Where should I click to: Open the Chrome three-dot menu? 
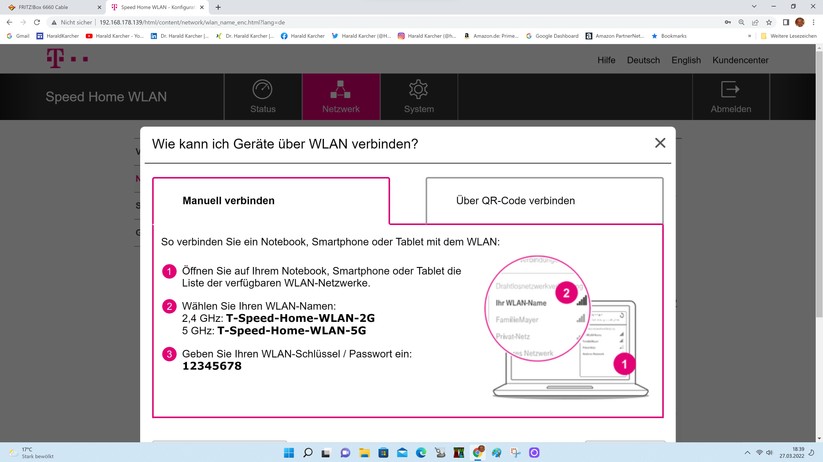[x=814, y=22]
